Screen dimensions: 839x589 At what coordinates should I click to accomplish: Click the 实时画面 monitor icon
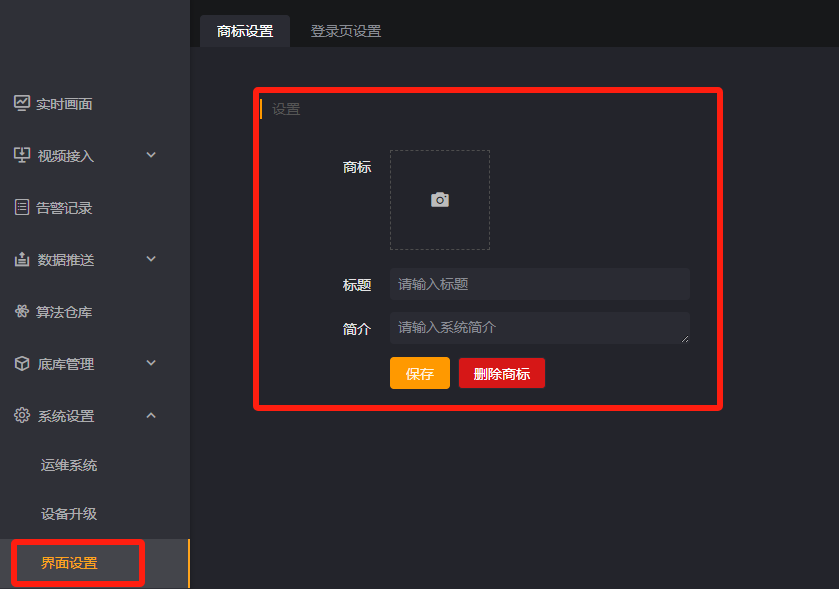(x=22, y=103)
